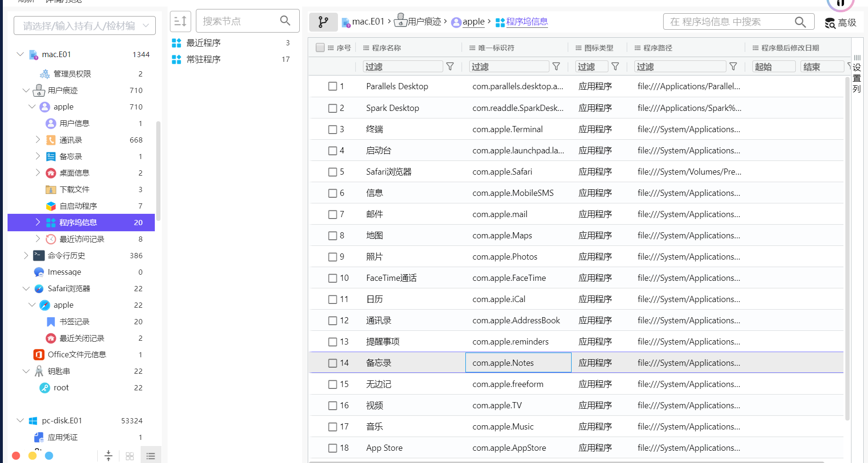Click filter funnel for 程序路径 column
The image size is (868, 463).
pyautogui.click(x=733, y=67)
